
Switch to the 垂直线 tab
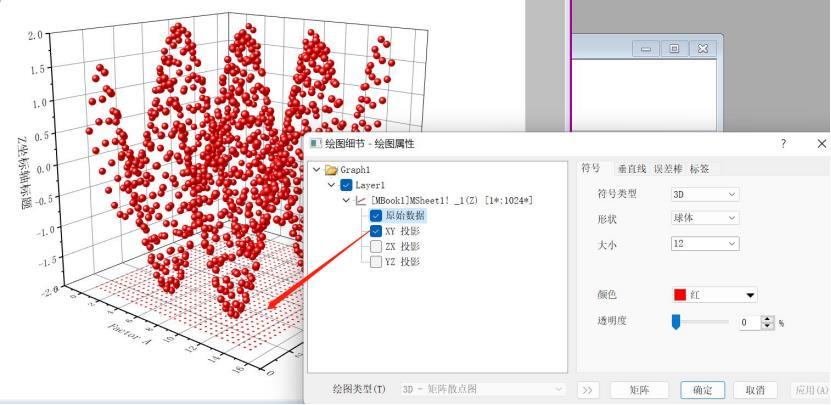click(631, 169)
